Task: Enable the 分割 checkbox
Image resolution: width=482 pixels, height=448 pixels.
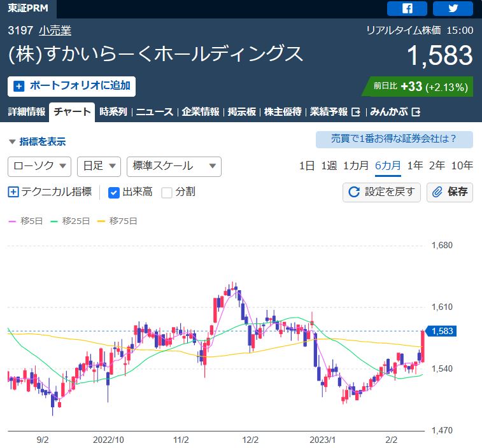Action: pyautogui.click(x=167, y=193)
